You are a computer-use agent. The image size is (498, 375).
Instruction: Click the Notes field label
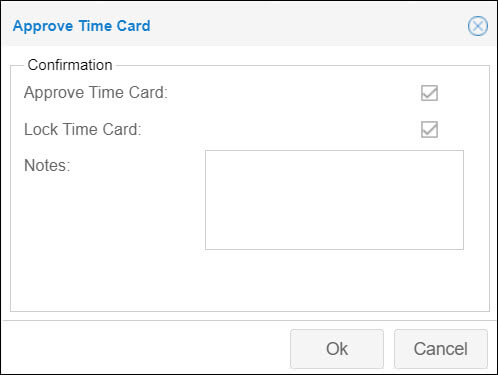(47, 165)
